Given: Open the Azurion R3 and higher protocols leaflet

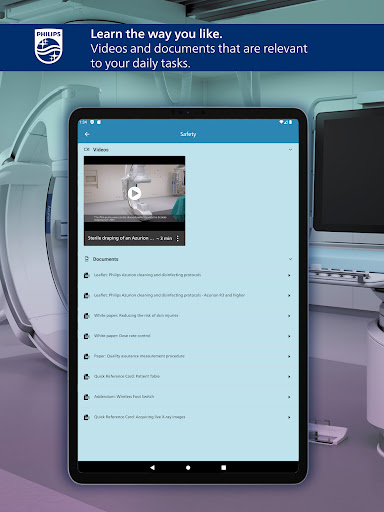Looking at the screenshot, I should click(188, 295).
